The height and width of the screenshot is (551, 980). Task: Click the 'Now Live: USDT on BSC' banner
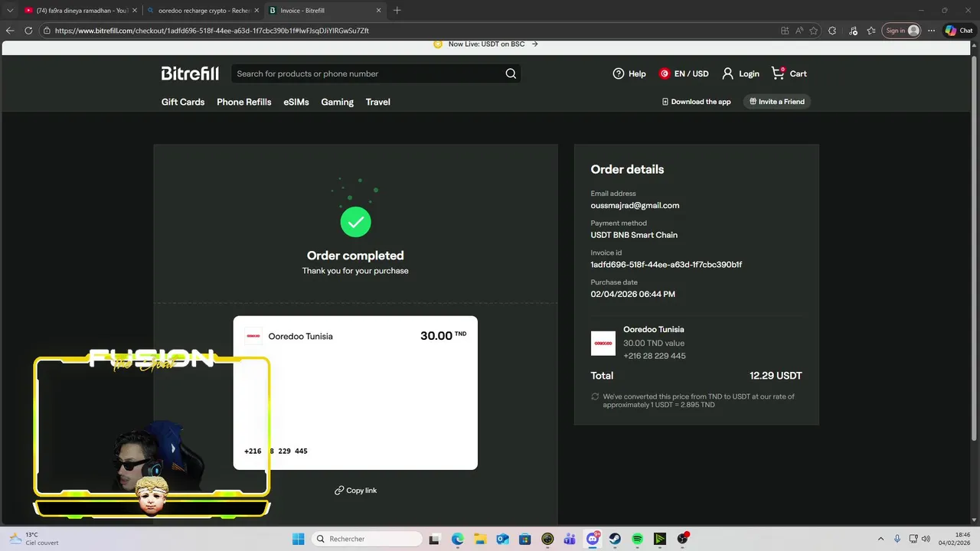[x=486, y=44]
